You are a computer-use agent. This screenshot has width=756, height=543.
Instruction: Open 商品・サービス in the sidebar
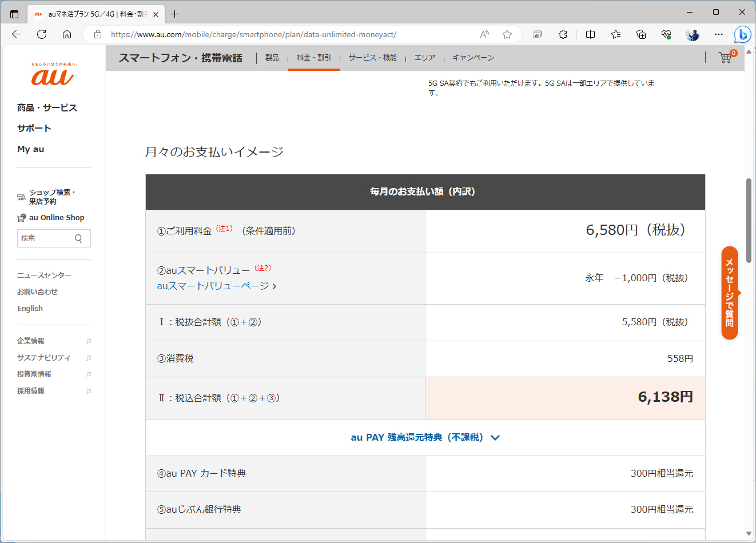click(x=47, y=107)
